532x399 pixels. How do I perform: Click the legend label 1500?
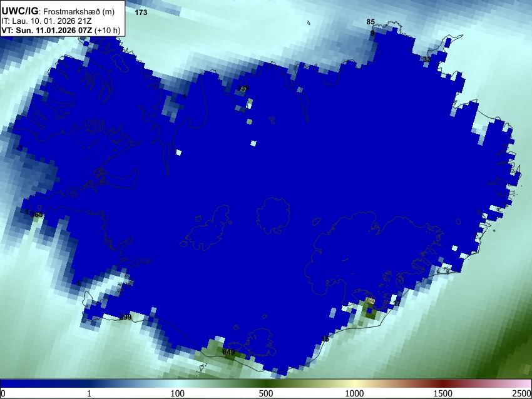click(x=443, y=393)
